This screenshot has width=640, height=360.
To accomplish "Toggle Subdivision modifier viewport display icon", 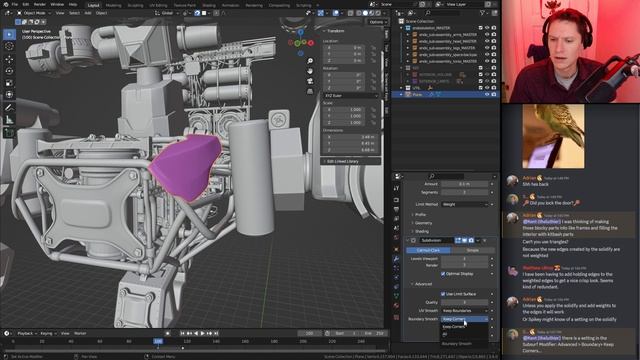I will point(464,240).
